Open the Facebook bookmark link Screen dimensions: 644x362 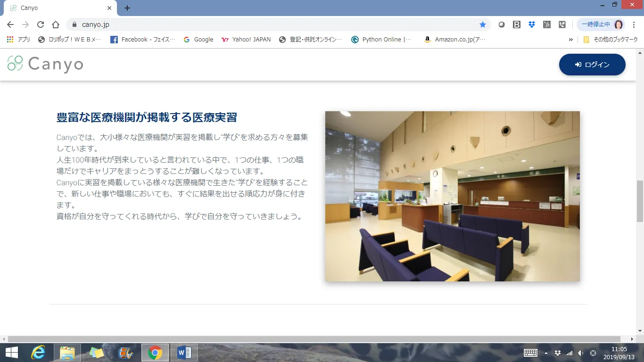[142, 40]
